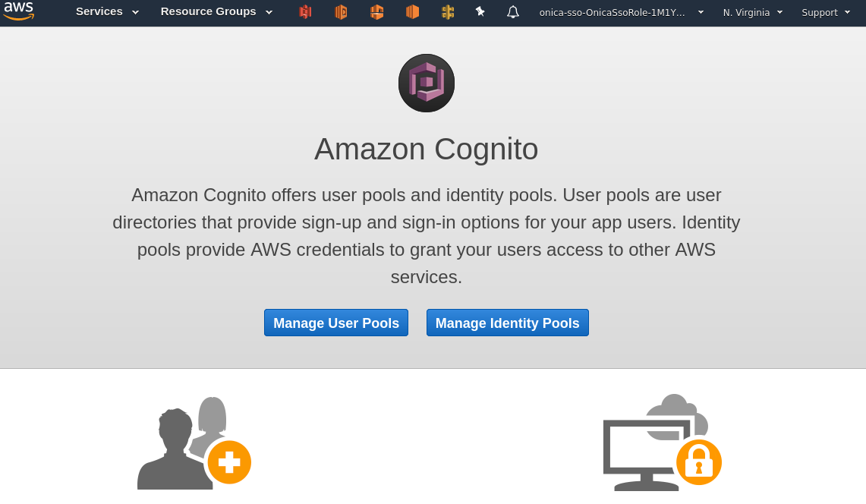Screen dimensions: 866x504
Task: Click the user pool people icon with plus
Action: (194, 443)
